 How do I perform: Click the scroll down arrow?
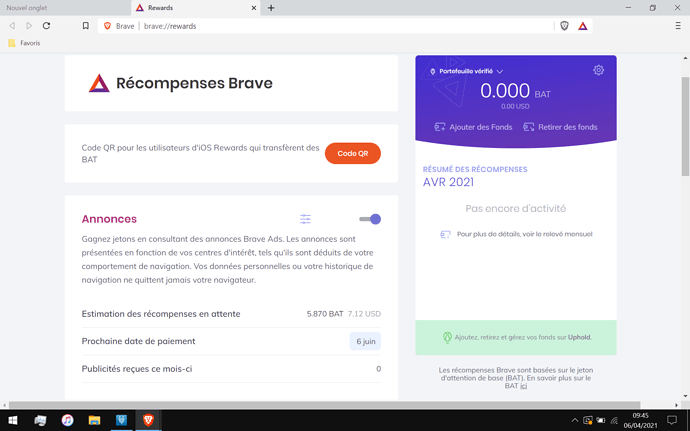tap(686, 396)
